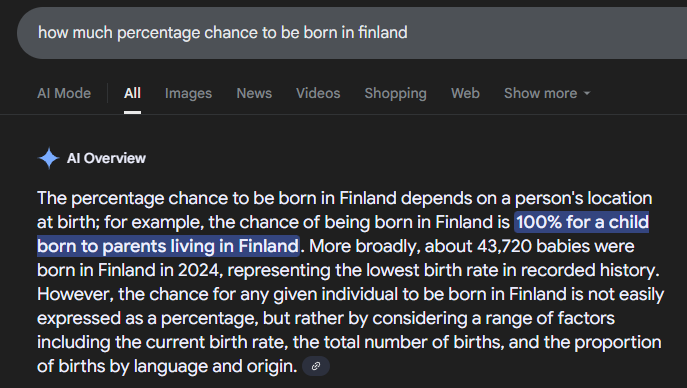
Task: Select the Shopping tab
Action: click(396, 93)
